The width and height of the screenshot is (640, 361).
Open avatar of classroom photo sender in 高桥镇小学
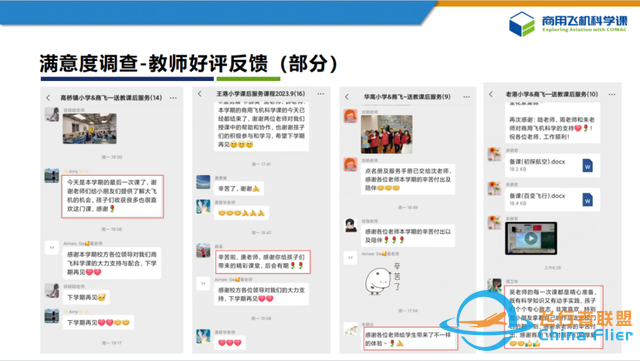pos(52,115)
